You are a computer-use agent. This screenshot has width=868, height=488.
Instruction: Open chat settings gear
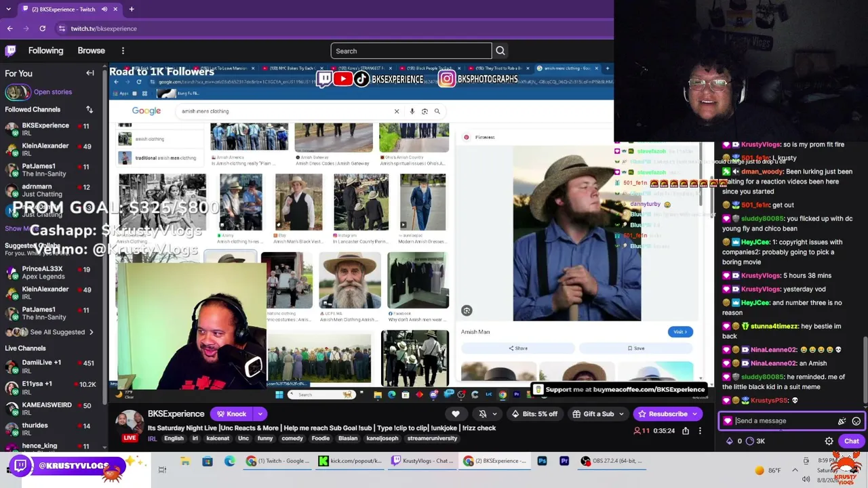click(x=829, y=441)
